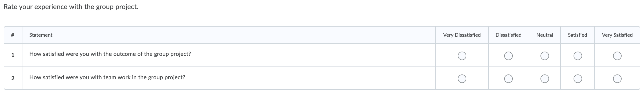Click the Very Dissatisfied column header

point(462,35)
